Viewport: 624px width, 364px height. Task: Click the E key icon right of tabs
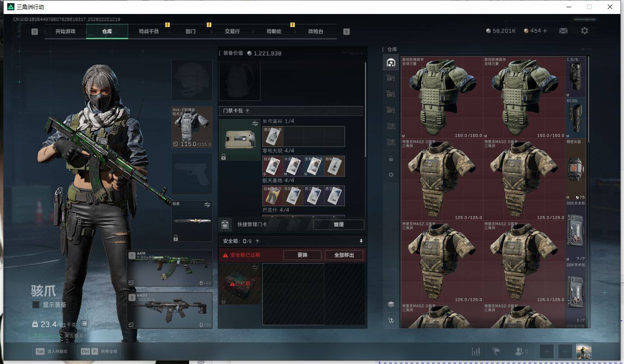tap(346, 32)
